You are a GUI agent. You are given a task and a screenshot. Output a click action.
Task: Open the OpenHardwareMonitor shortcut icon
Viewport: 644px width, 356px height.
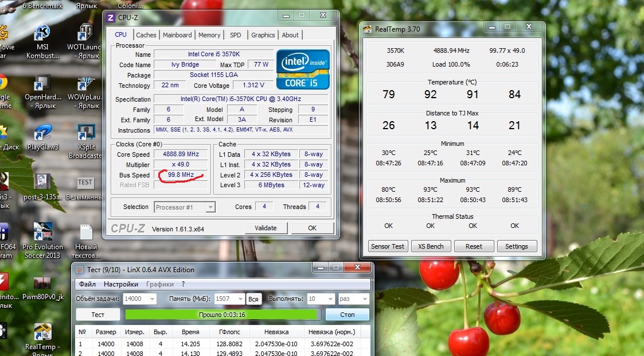coord(42,84)
